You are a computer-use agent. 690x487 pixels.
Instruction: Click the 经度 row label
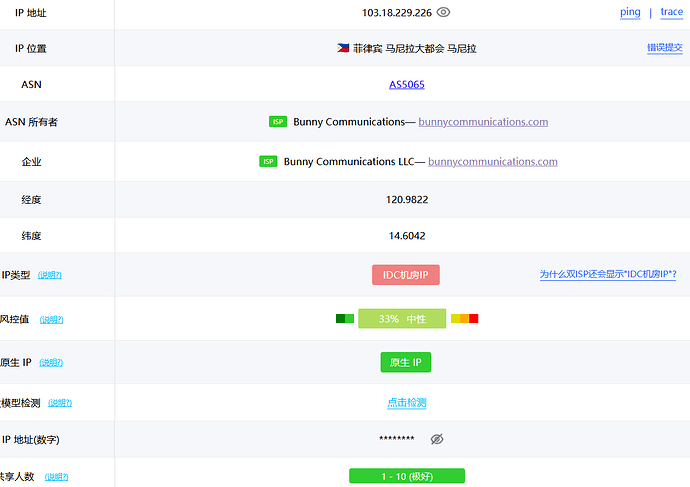tap(31, 200)
